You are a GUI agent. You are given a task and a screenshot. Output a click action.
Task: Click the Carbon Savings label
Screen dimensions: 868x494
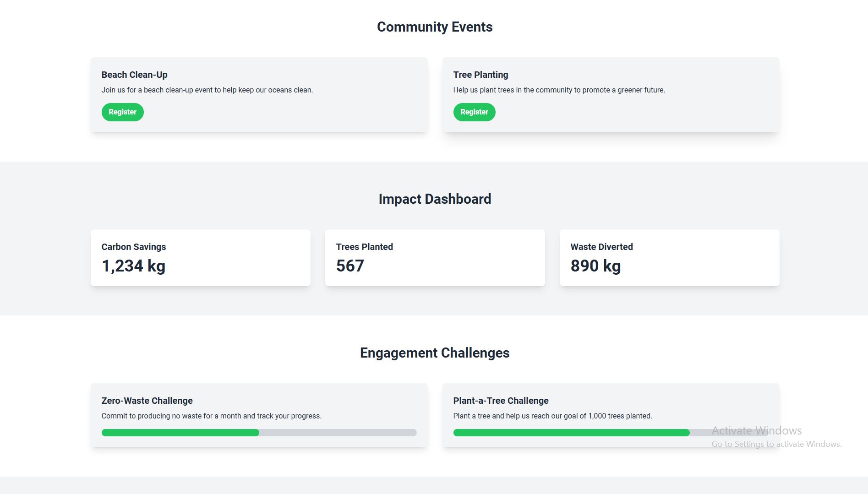pyautogui.click(x=134, y=247)
